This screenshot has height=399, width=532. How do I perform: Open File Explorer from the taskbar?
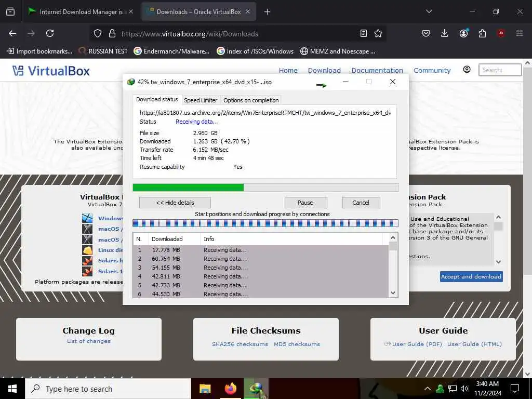click(205, 389)
